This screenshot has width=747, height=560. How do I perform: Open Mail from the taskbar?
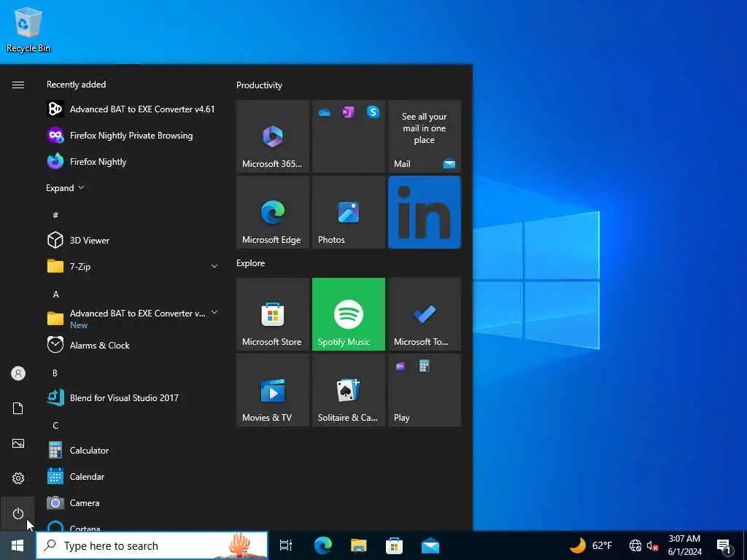[x=430, y=545]
